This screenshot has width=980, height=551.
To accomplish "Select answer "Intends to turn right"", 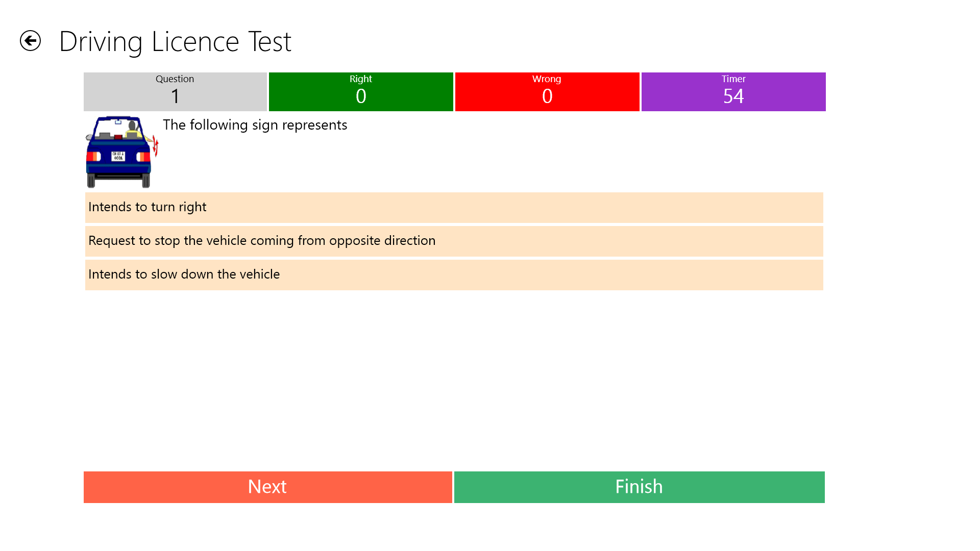I will pos(453,208).
